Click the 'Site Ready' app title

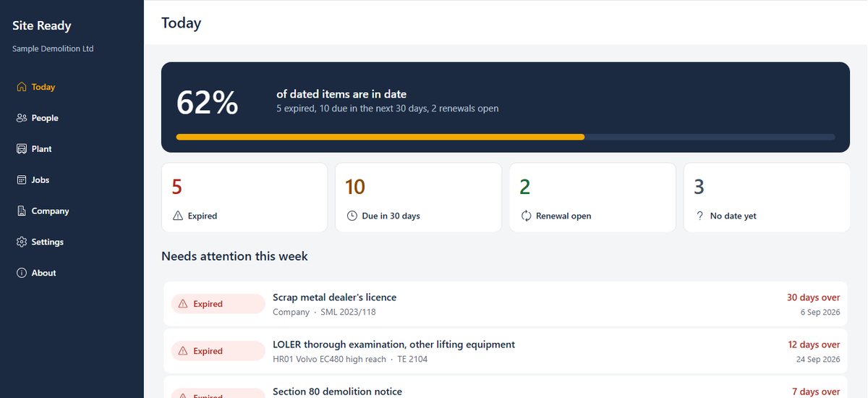pyautogui.click(x=42, y=25)
